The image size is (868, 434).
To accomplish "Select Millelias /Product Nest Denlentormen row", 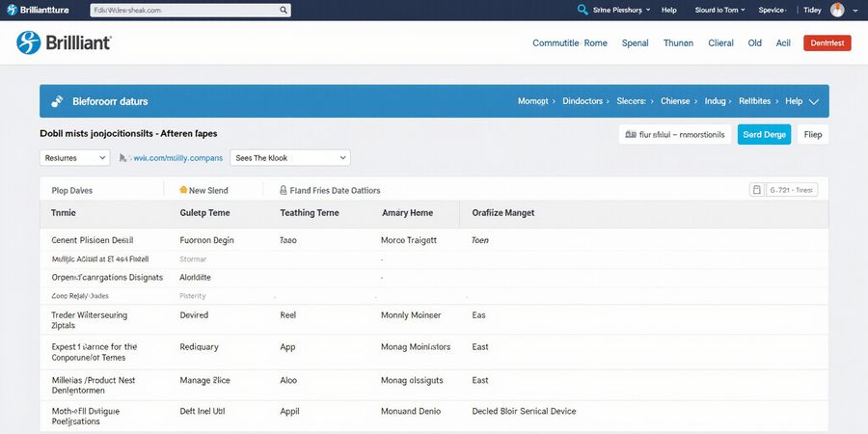I will pyautogui.click(x=434, y=385).
